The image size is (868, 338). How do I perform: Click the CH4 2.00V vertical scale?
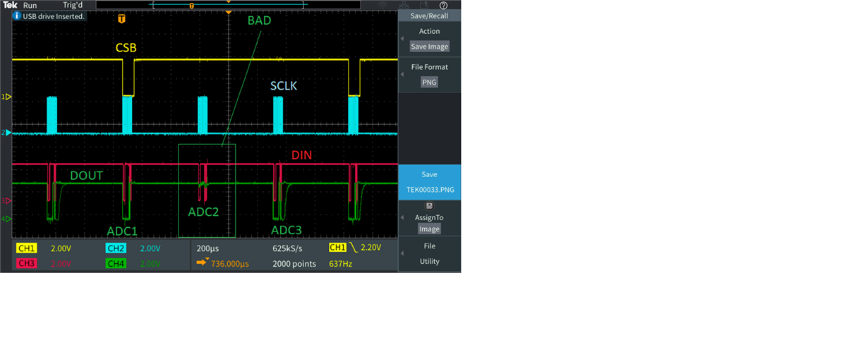pos(150,263)
